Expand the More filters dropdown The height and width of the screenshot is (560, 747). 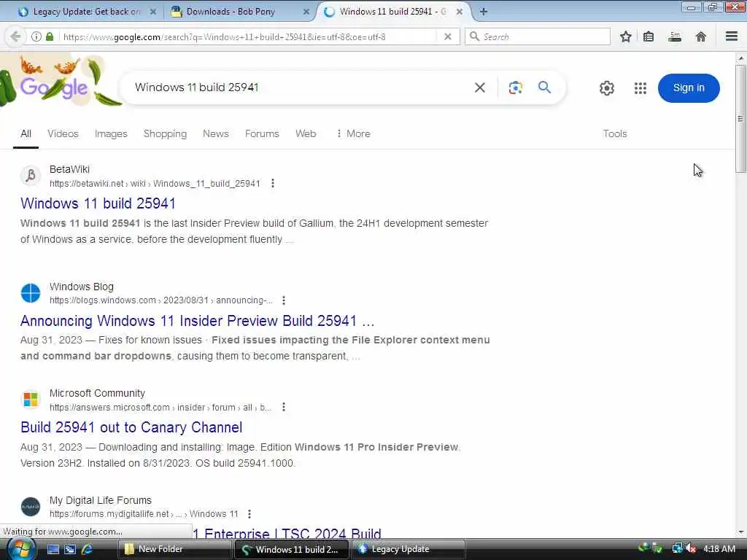coord(353,134)
